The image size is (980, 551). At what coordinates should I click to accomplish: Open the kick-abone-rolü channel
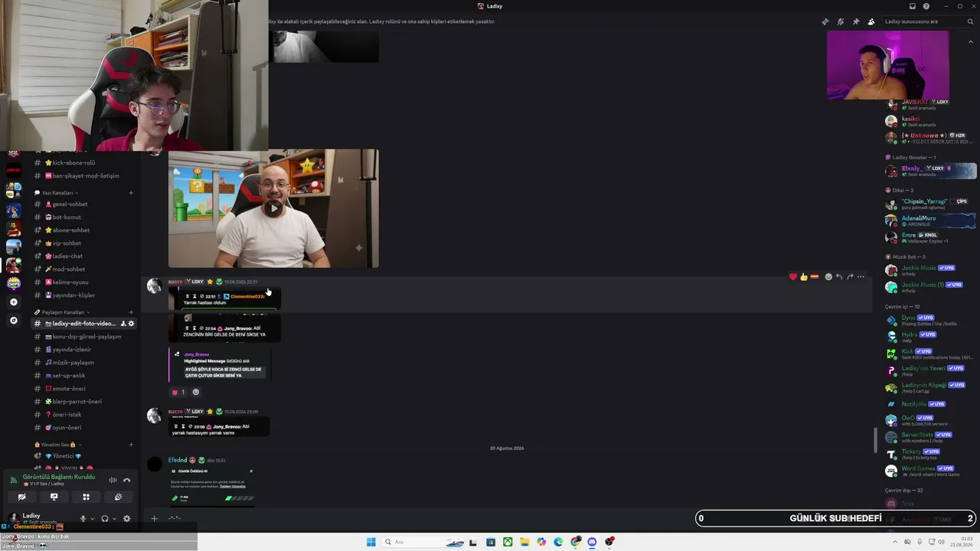83,163
